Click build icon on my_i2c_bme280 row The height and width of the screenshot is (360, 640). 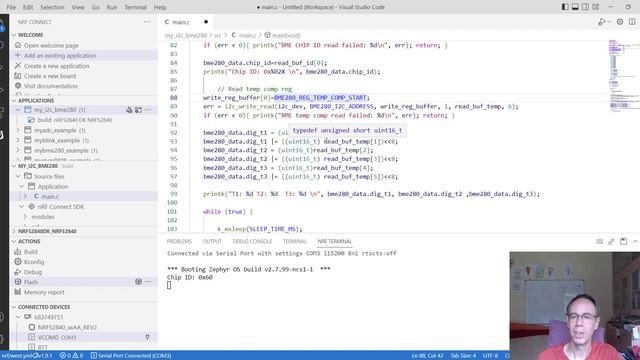tap(129, 110)
